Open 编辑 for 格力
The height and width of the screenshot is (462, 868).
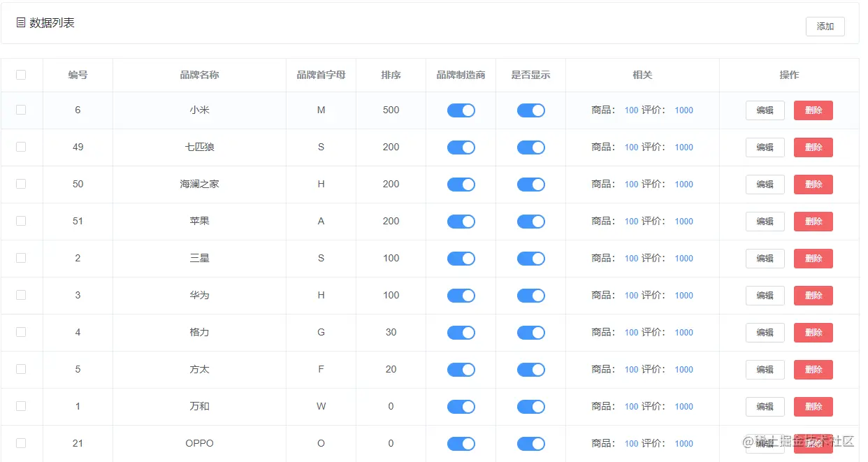(x=765, y=333)
